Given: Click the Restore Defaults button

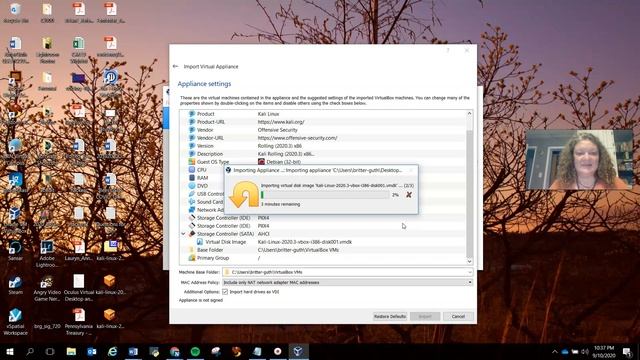Looking at the screenshot, I should (390, 316).
